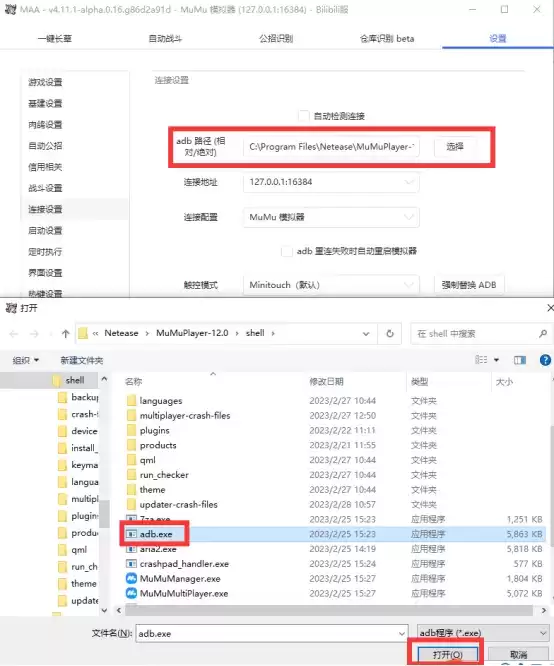The image size is (554, 666).
Task: Select the qml folder in file list
Action: (147, 460)
